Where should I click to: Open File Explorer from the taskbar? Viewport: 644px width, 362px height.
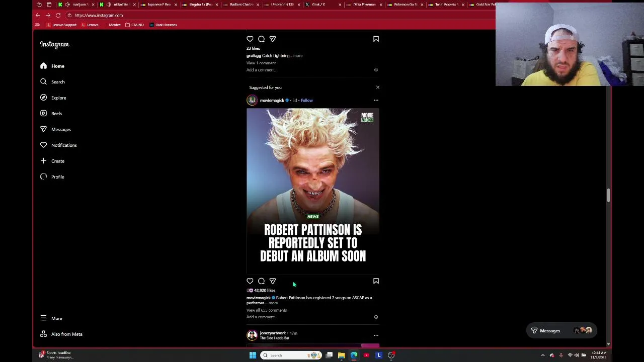click(341, 355)
